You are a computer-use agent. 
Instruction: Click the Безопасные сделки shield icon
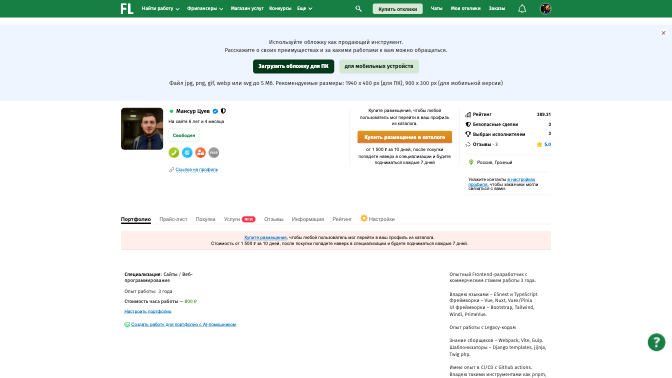coord(468,124)
